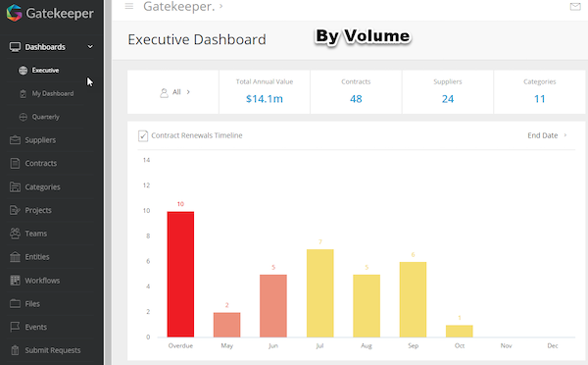Viewport: 588px width, 365px height.
Task: Open the End Date dropdown
Action: click(x=547, y=135)
